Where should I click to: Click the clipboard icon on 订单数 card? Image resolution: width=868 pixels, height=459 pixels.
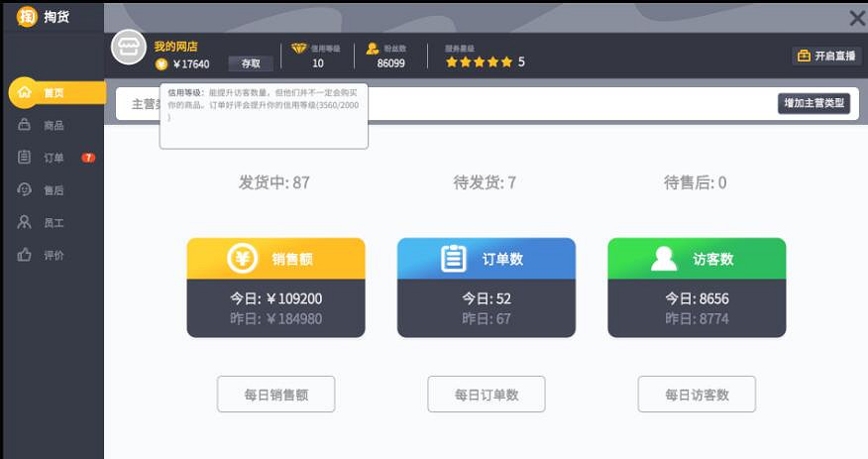coord(454,259)
